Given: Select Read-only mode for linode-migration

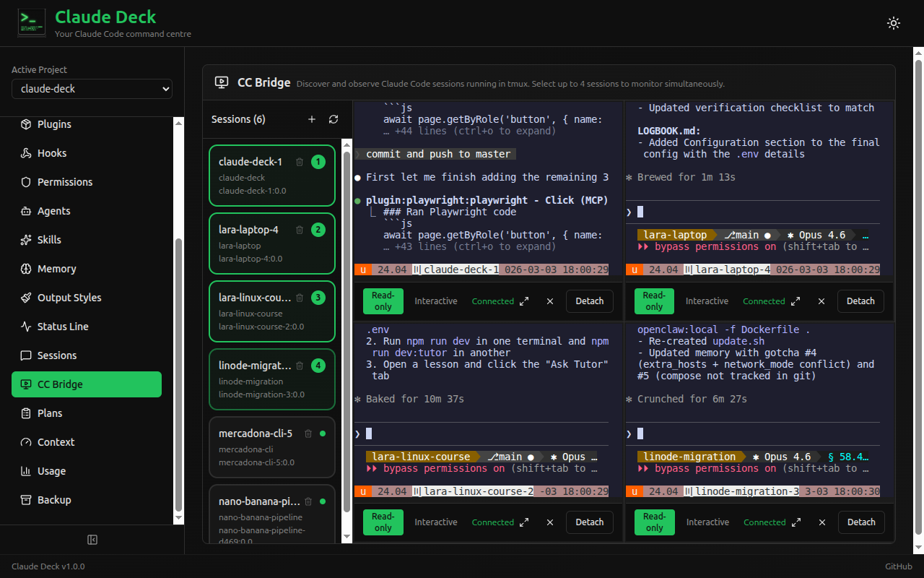Looking at the screenshot, I should (x=654, y=522).
